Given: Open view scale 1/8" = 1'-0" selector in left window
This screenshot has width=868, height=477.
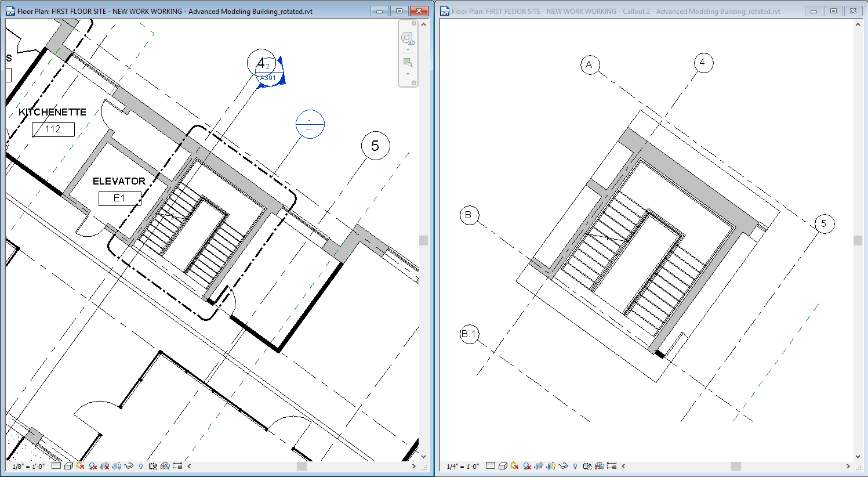Looking at the screenshot, I should [28, 466].
